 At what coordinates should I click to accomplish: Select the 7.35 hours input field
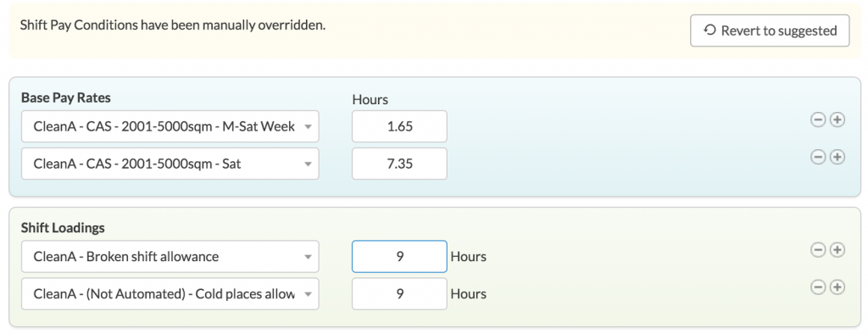tap(399, 164)
